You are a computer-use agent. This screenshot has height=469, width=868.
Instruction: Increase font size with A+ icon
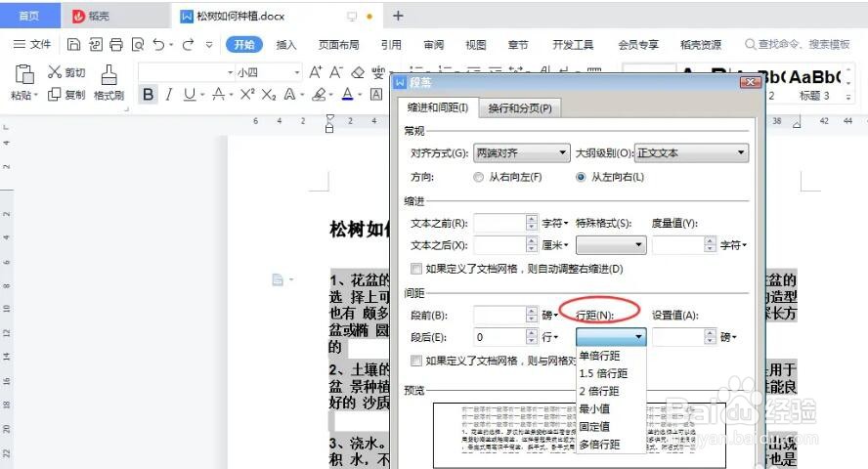315,72
